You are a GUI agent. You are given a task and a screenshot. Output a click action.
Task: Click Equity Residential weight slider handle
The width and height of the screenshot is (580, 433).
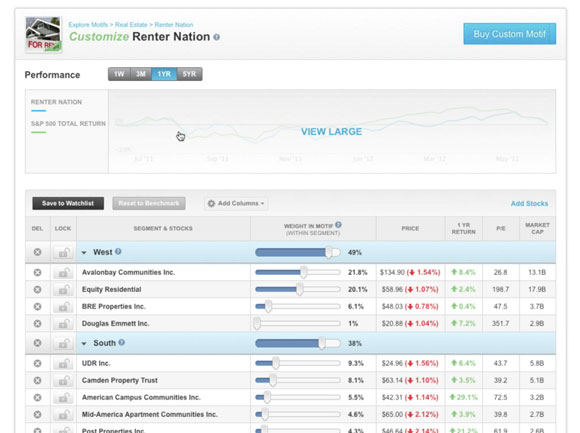(x=300, y=290)
